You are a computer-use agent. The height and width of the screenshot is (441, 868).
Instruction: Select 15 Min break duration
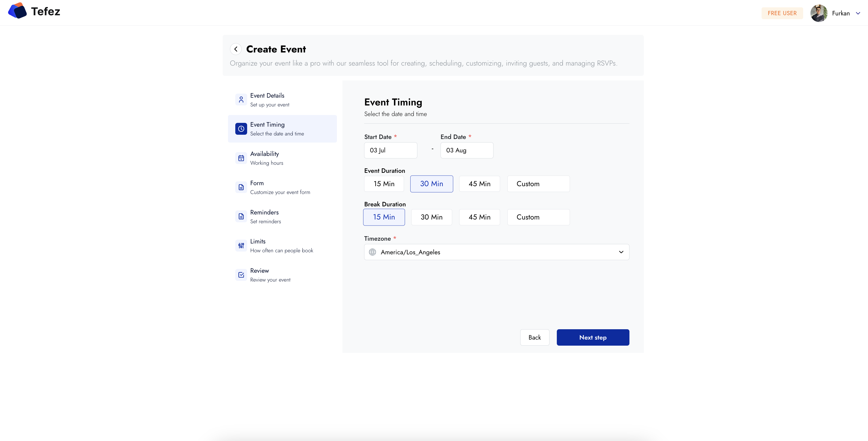click(x=384, y=217)
